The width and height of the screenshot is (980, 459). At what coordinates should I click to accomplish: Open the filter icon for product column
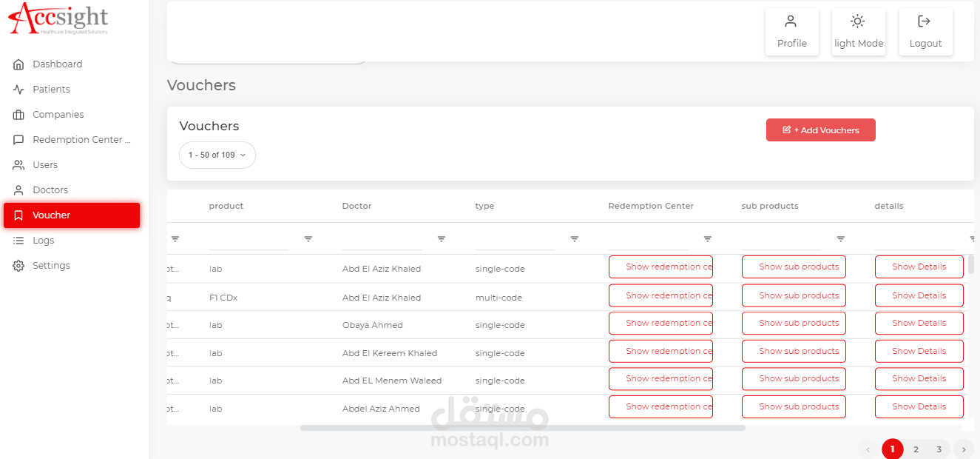click(308, 239)
